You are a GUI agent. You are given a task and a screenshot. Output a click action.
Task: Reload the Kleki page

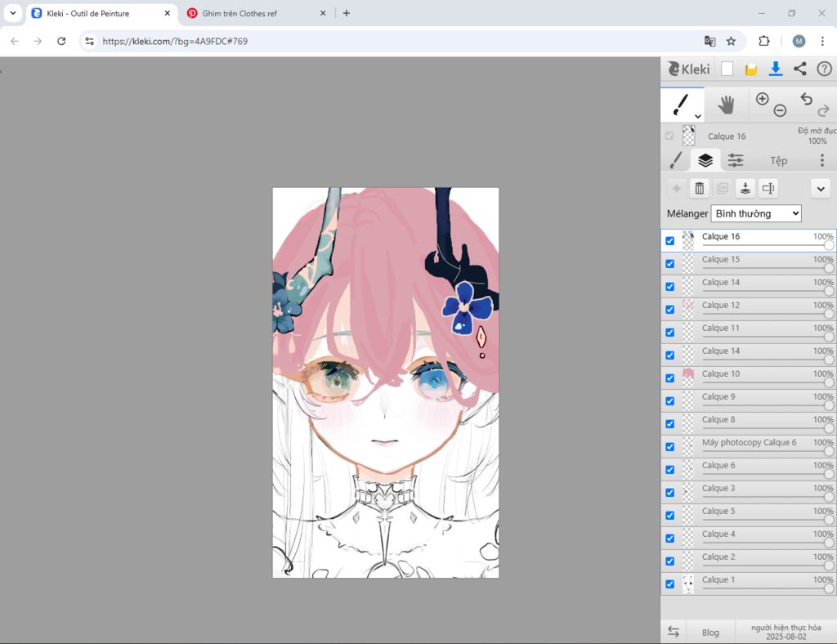tap(61, 41)
